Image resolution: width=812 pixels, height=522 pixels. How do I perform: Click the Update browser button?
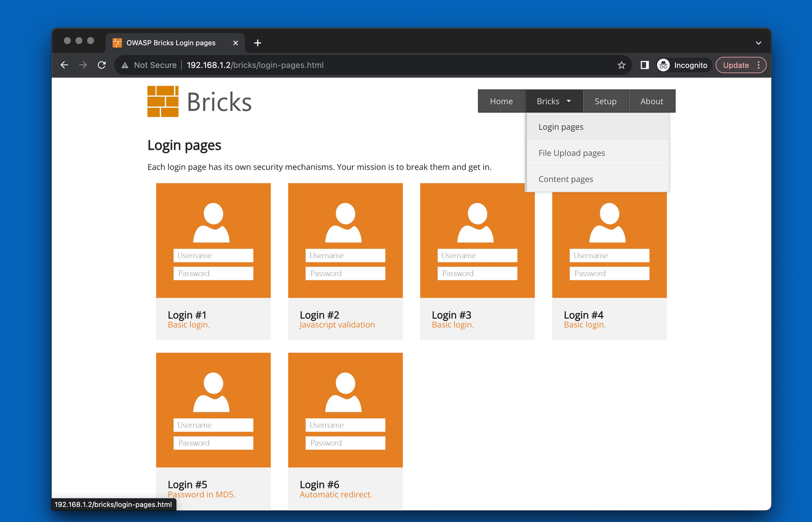pyautogui.click(x=736, y=65)
